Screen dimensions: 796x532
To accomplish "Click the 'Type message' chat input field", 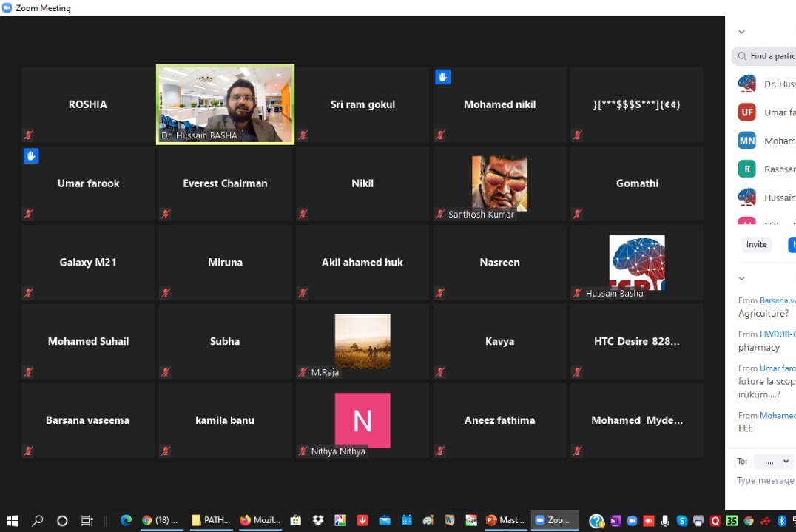I will pos(766,481).
